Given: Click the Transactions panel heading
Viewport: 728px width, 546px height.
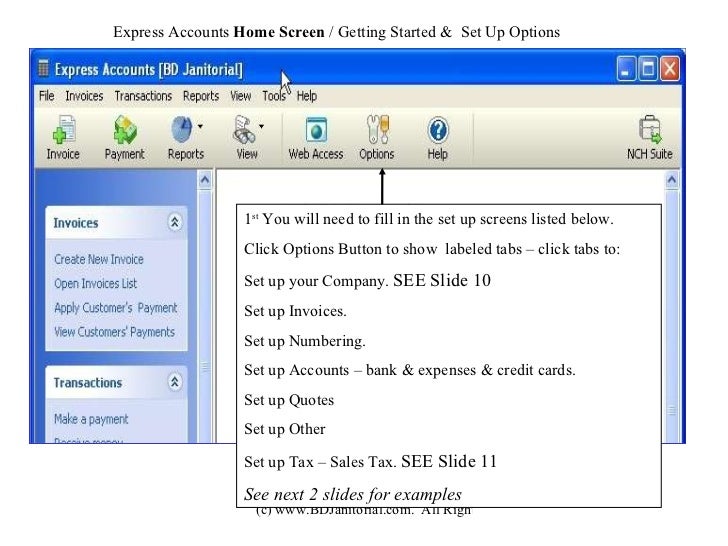Looking at the screenshot, I should coord(88,383).
